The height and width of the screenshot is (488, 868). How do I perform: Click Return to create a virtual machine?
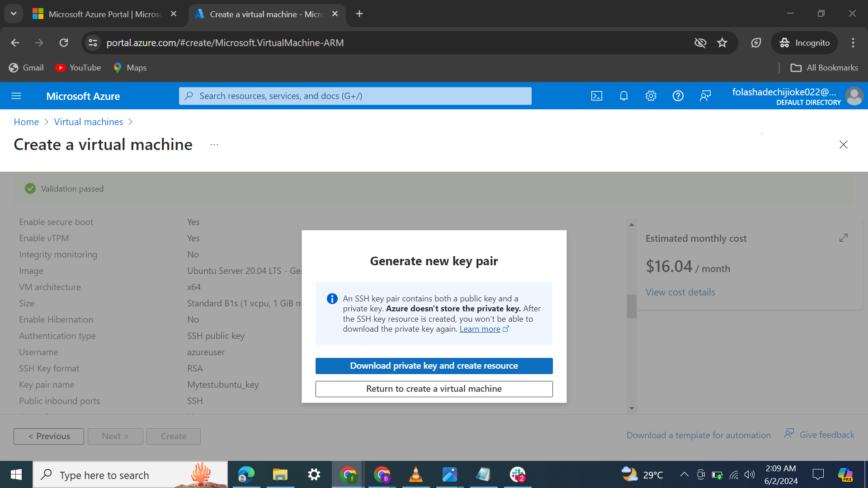[x=434, y=389]
